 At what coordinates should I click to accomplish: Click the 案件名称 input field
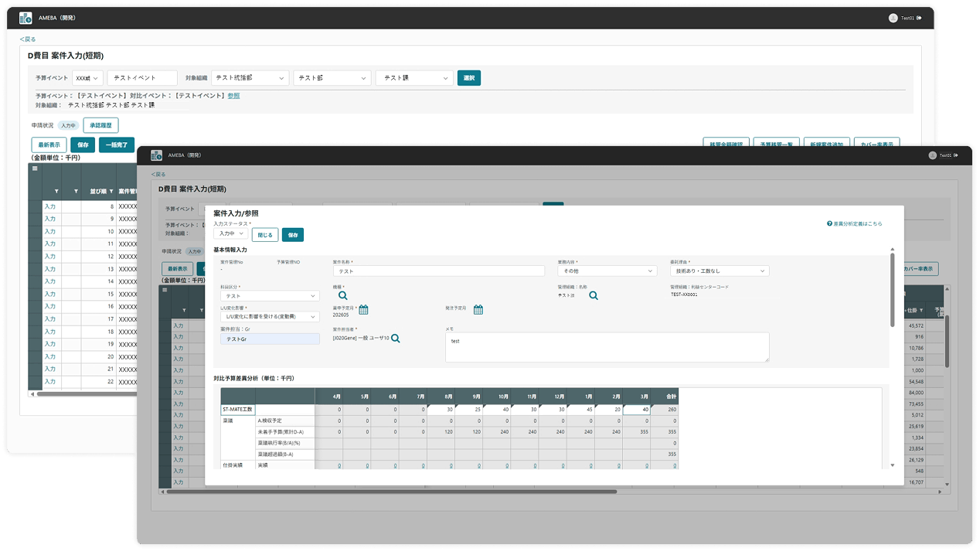click(x=440, y=271)
